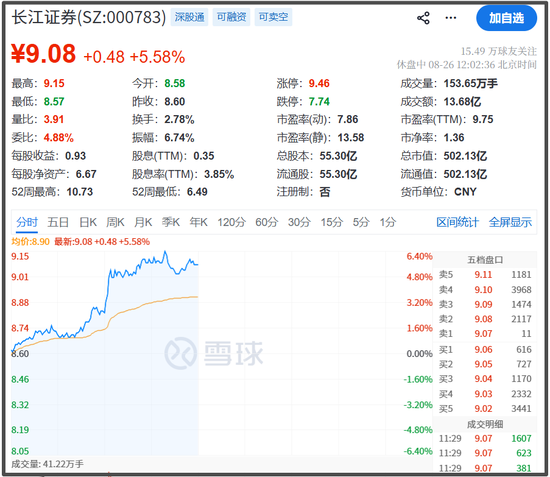Screen dimensions: 550x477
Task: Select the 可融资 tag
Action: click(231, 17)
